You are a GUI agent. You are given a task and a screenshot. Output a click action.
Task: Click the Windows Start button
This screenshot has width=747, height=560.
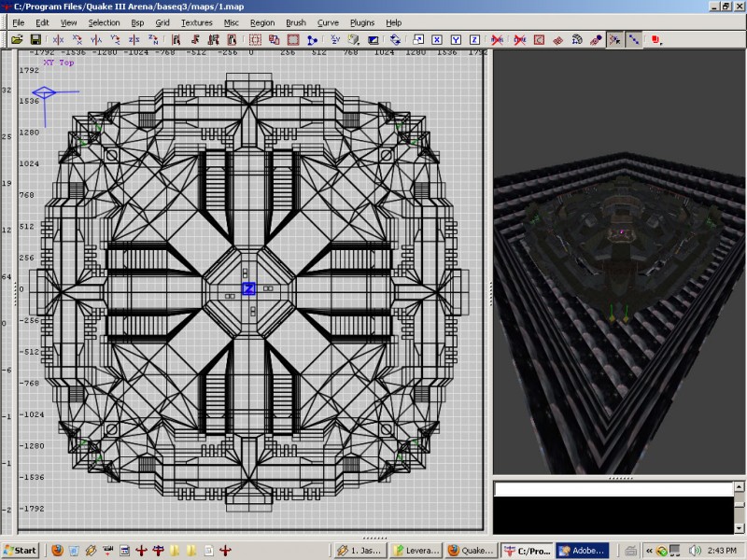(x=20, y=551)
